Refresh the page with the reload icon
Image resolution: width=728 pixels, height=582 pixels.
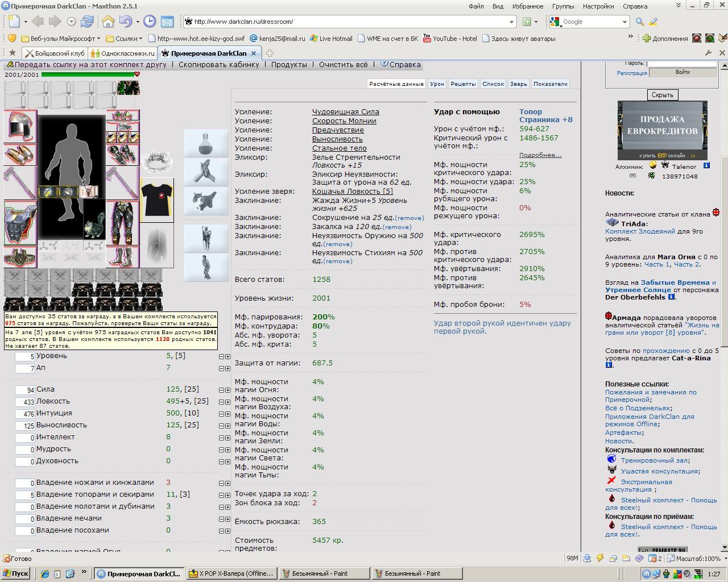pyautogui.click(x=87, y=22)
